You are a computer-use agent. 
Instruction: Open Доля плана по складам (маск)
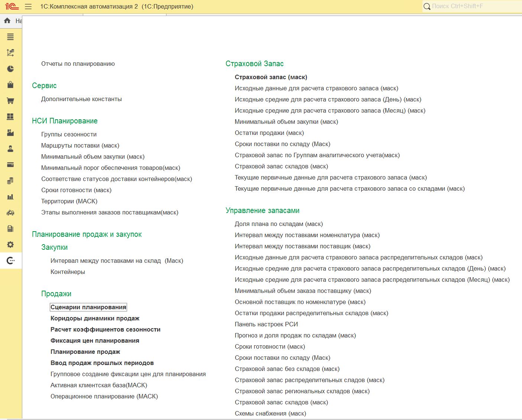279,224
